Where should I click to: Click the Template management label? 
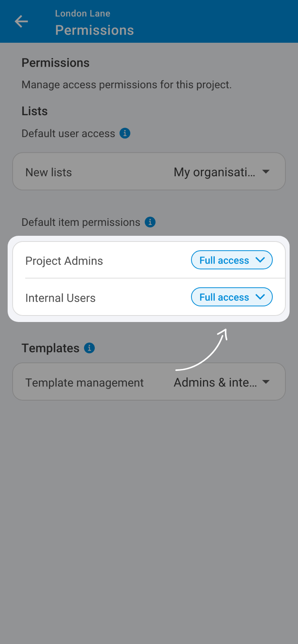click(84, 383)
